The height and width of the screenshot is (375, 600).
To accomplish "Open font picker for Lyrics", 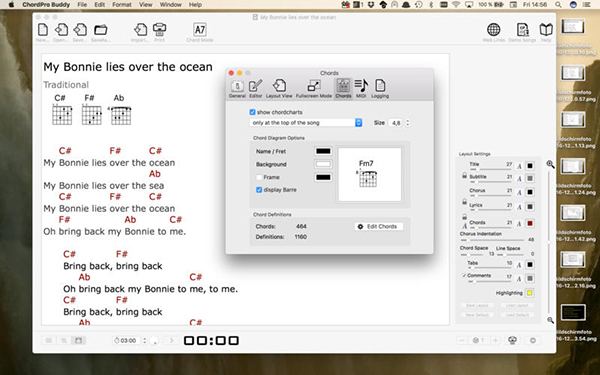I will pyautogui.click(x=519, y=207).
